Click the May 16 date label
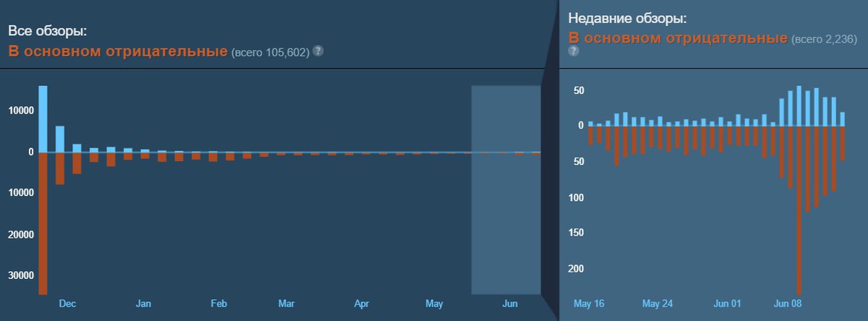Image resolution: width=868 pixels, height=321 pixels. pyautogui.click(x=590, y=304)
